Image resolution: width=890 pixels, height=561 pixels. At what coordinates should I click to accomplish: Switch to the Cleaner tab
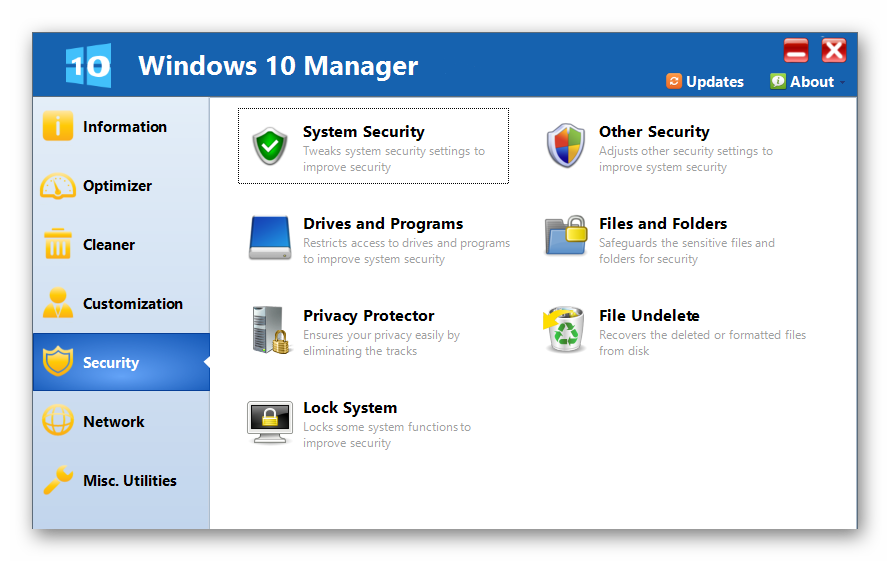109,245
